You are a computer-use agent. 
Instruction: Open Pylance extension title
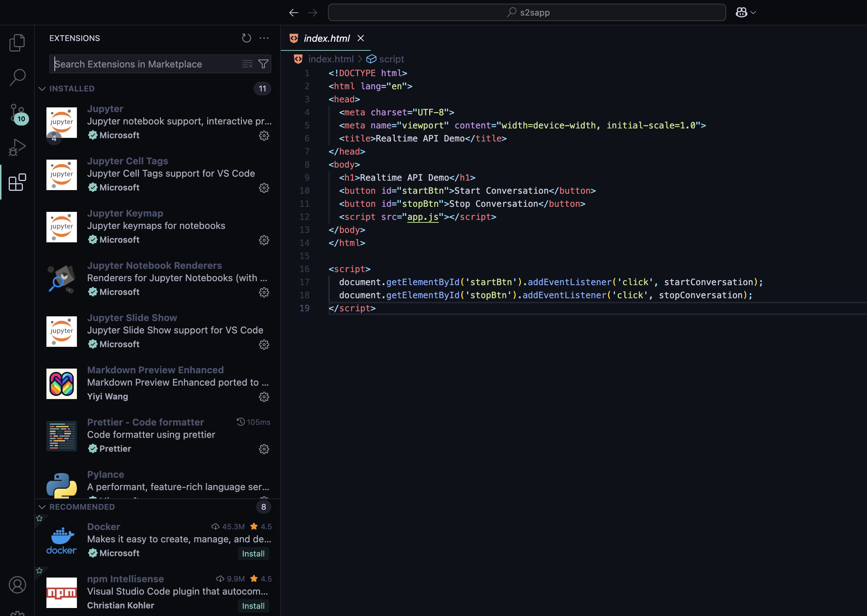[106, 475]
